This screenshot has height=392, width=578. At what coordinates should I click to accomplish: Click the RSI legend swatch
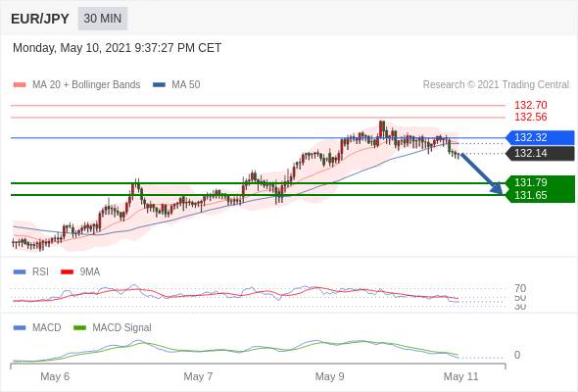click(x=20, y=272)
